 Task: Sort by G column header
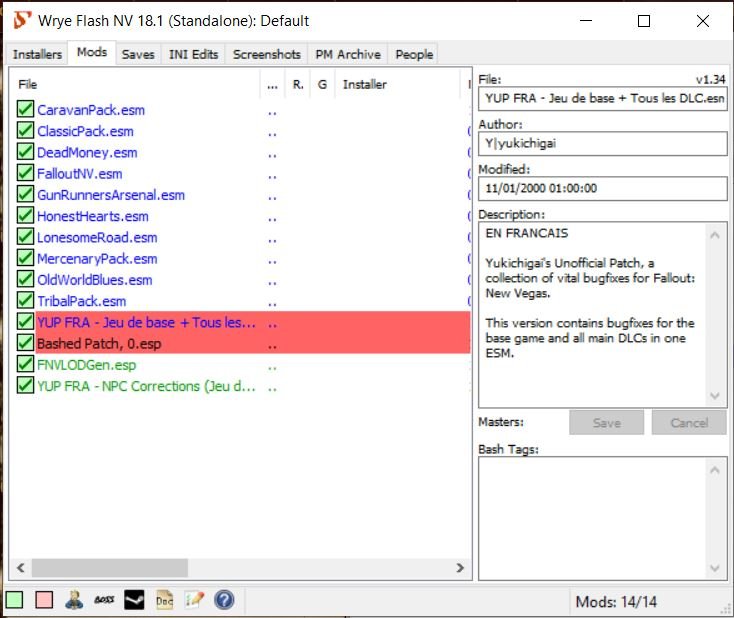(322, 84)
